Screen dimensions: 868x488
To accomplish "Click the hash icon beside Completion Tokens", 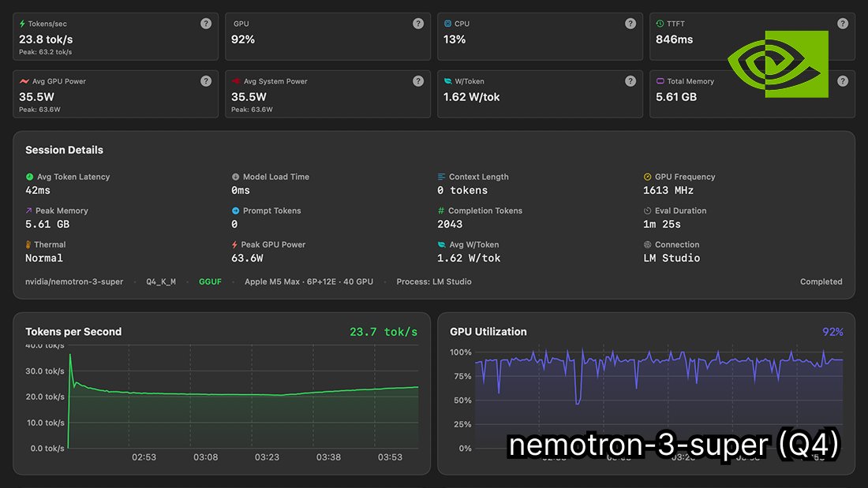I will 441,210.
